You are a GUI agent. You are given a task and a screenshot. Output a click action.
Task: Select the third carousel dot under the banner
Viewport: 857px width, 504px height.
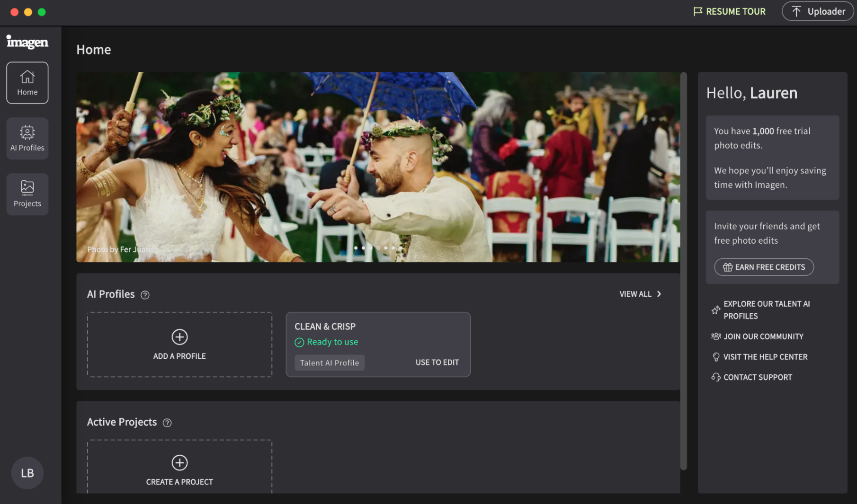tap(371, 248)
